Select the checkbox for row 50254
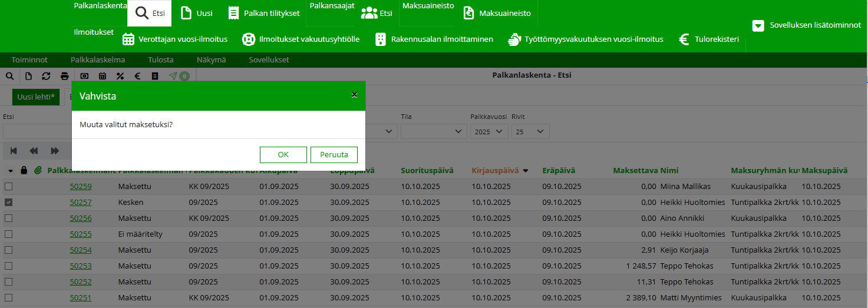 click(x=9, y=250)
